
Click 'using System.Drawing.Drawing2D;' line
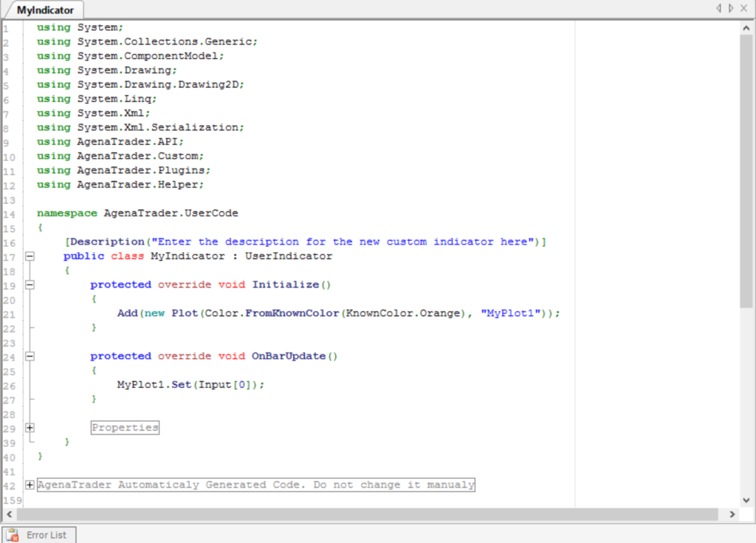pos(140,84)
